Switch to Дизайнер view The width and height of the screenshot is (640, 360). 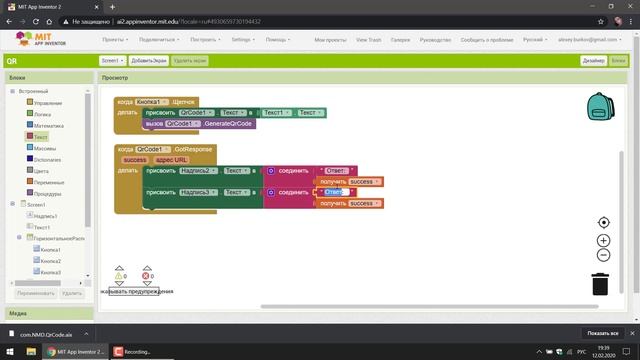coord(593,61)
